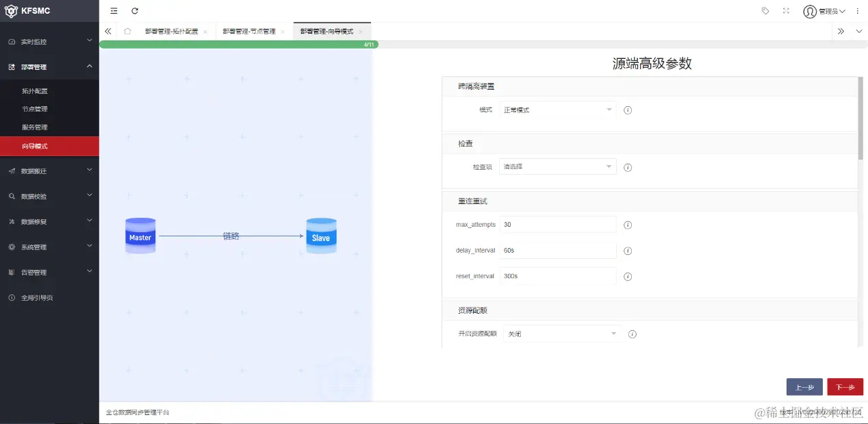This screenshot has width=868, height=424.
Task: Click the info icon beside delay_interval
Action: [628, 251]
